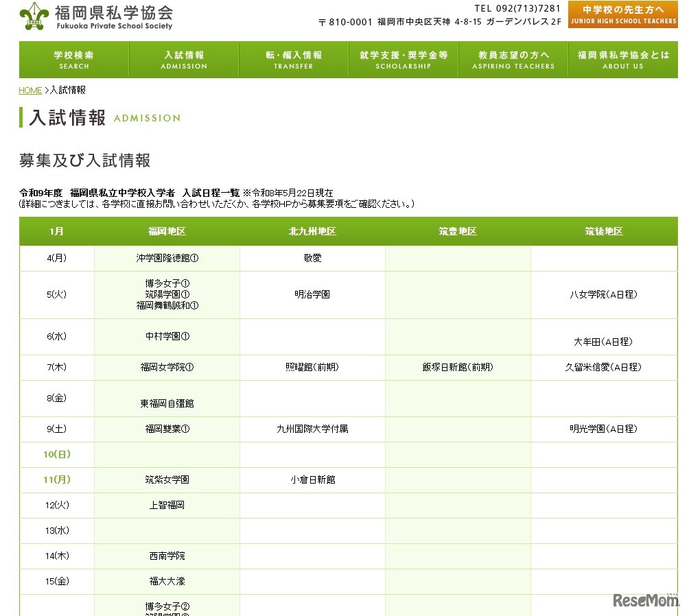This screenshot has height=616, width=689.
Task: Click 博多女子① in the 5(火) row
Action: coord(167,284)
